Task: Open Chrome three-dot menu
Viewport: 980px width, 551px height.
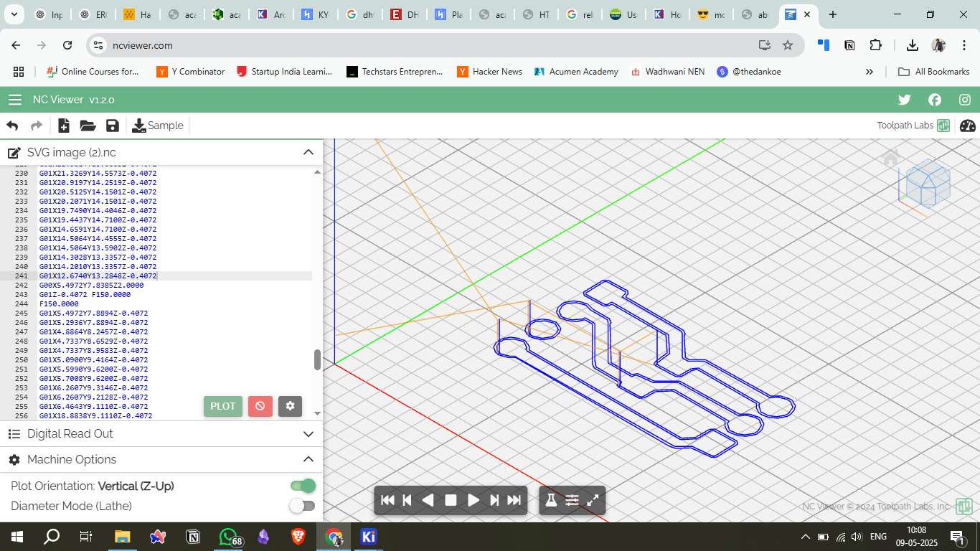Action: pos(963,45)
